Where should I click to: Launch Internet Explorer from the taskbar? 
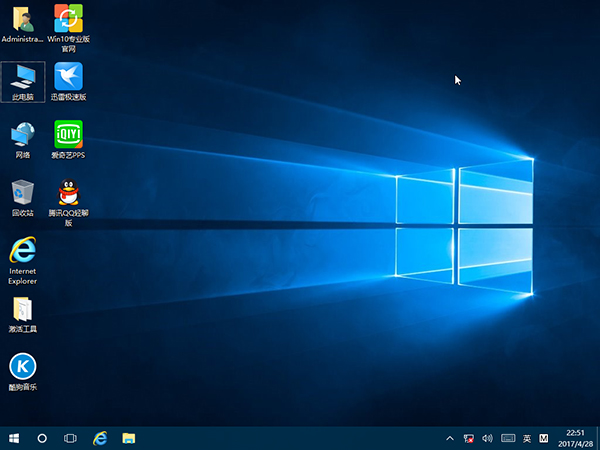coord(100,438)
